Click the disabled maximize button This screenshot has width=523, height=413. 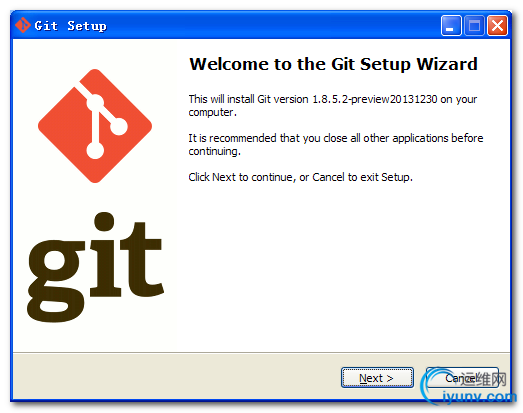pos(474,26)
